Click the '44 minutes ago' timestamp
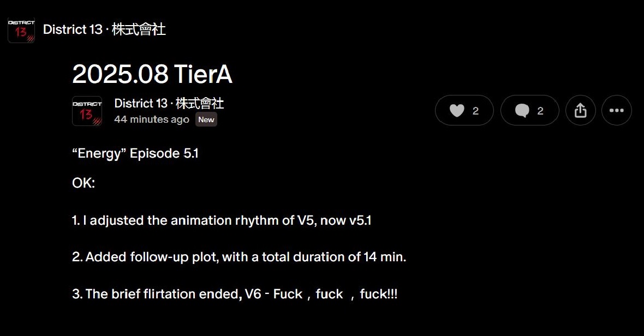Screen dimensions: 644x336 (152, 119)
